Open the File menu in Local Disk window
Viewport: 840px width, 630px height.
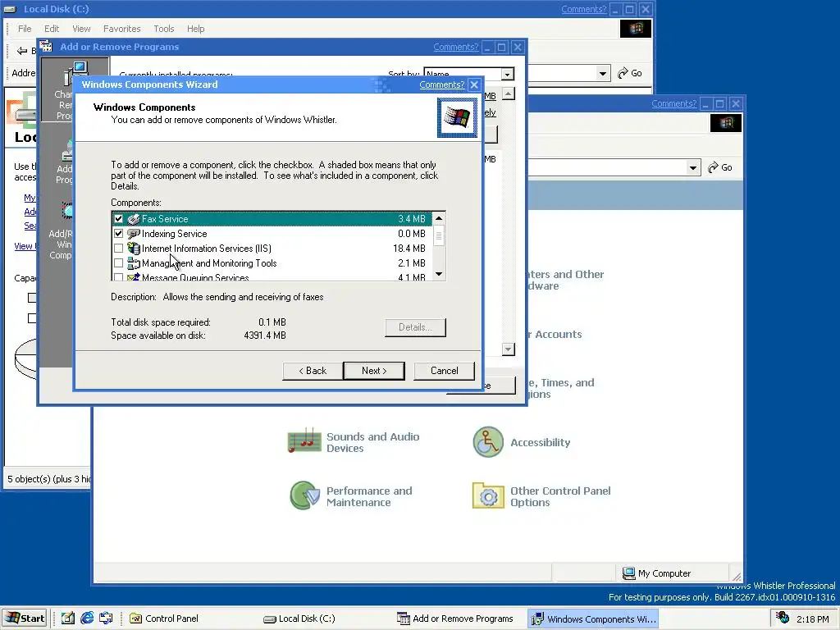coord(25,29)
